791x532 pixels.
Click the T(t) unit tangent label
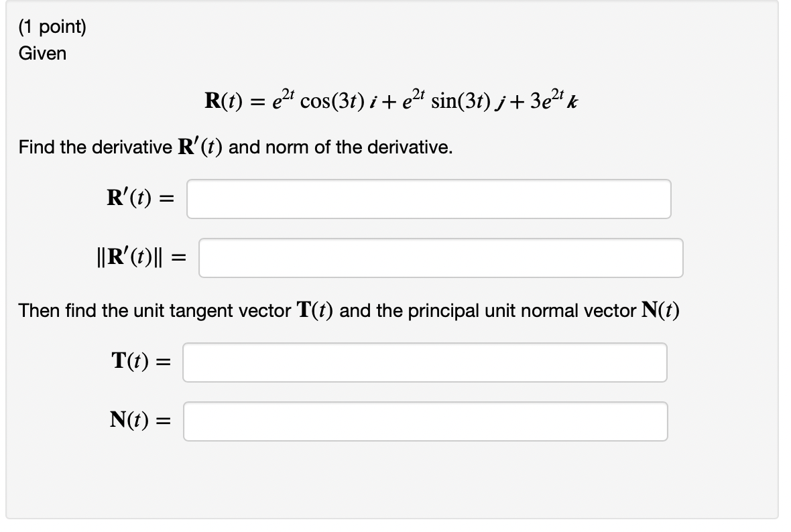click(x=135, y=362)
